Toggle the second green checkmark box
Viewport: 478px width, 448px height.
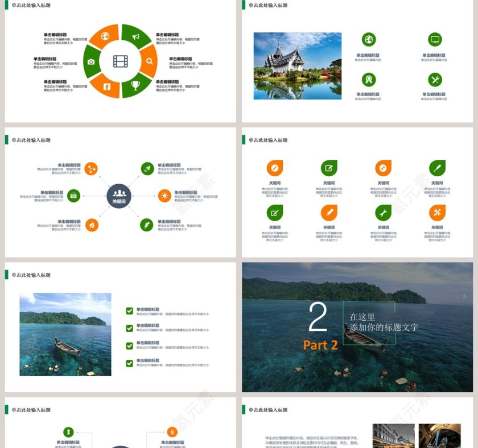tap(130, 328)
